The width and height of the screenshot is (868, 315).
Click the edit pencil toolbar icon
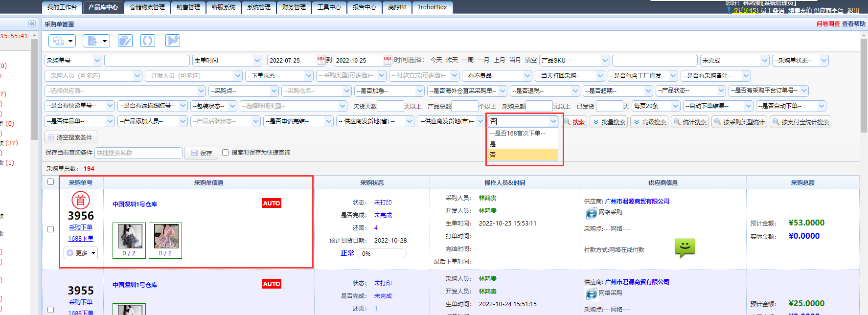(x=125, y=41)
